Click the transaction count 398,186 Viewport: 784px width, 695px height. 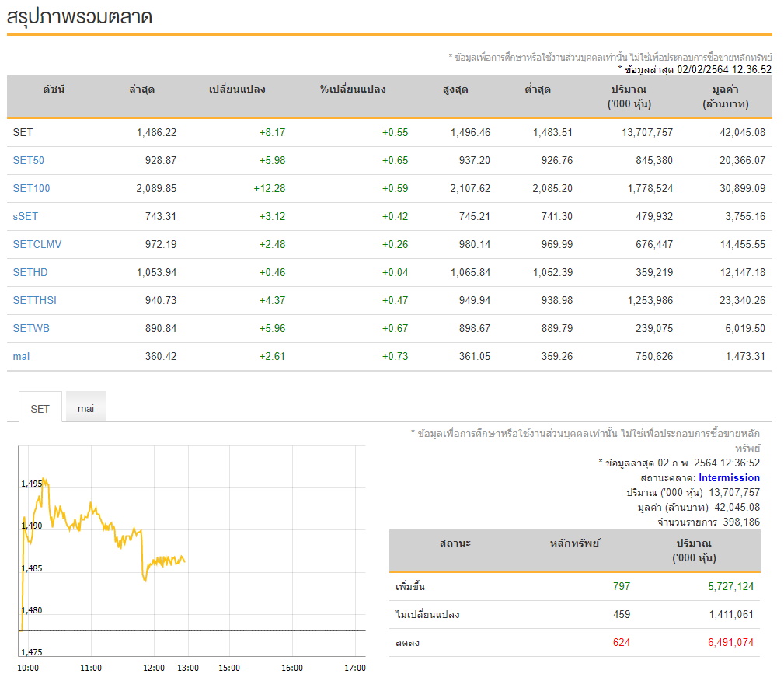[741, 522]
